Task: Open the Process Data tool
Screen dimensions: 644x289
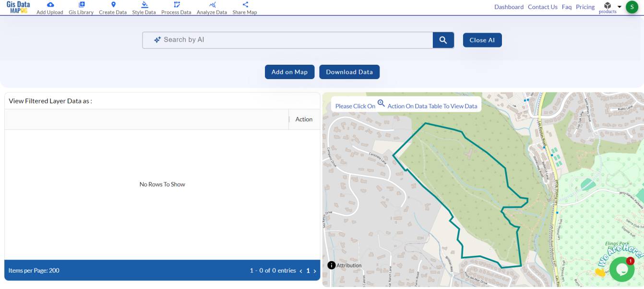Action: [176, 8]
